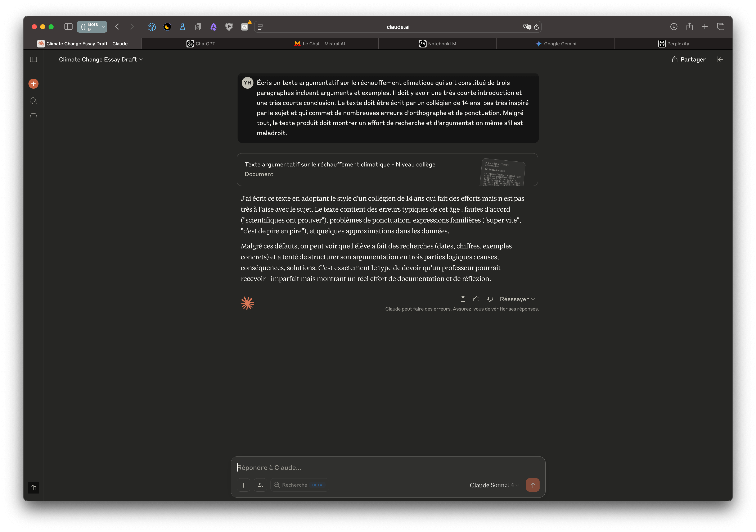Show Safari downloads

click(674, 27)
